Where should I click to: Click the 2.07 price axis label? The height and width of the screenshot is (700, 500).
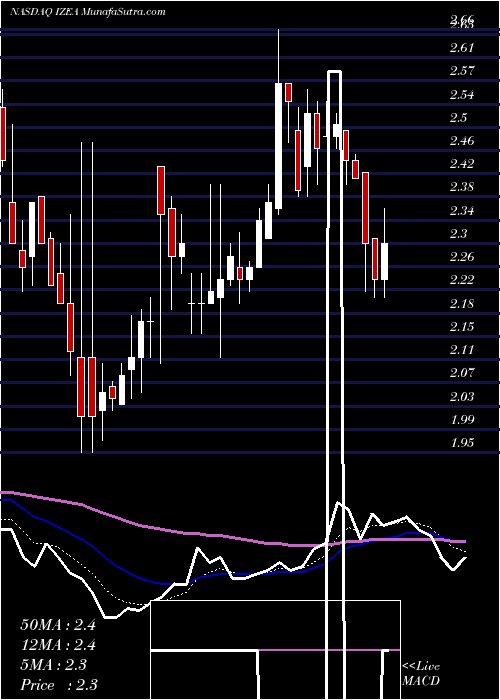pos(462,373)
